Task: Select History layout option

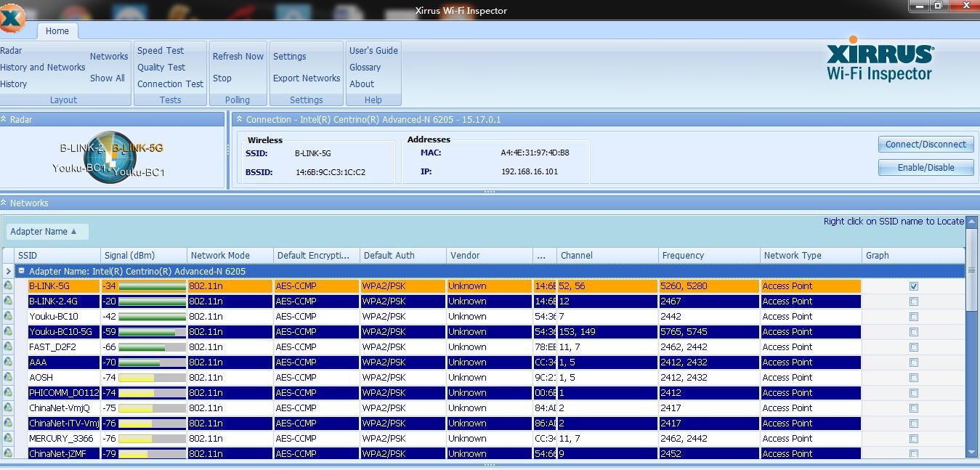Action: [14, 84]
